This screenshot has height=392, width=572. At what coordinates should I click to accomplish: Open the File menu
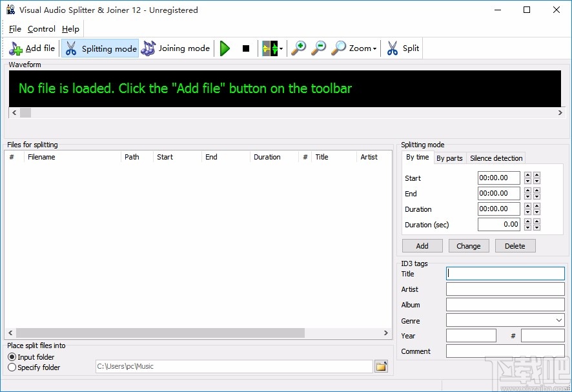[15, 29]
